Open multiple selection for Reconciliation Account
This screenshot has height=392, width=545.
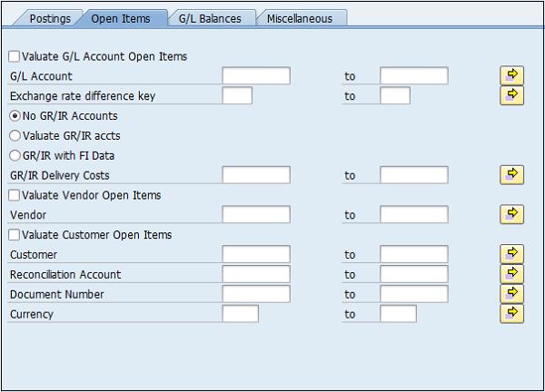tap(511, 274)
